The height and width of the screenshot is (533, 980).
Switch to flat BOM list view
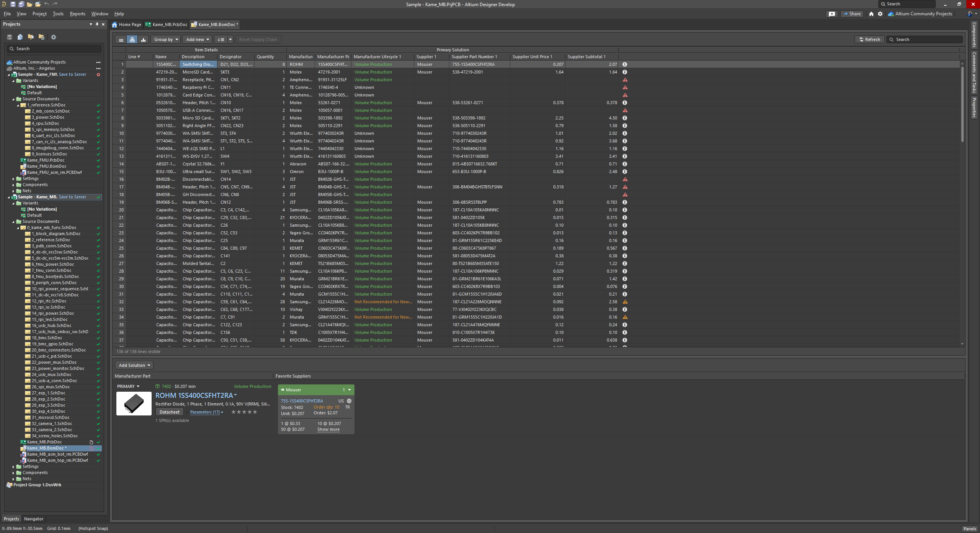(x=121, y=39)
